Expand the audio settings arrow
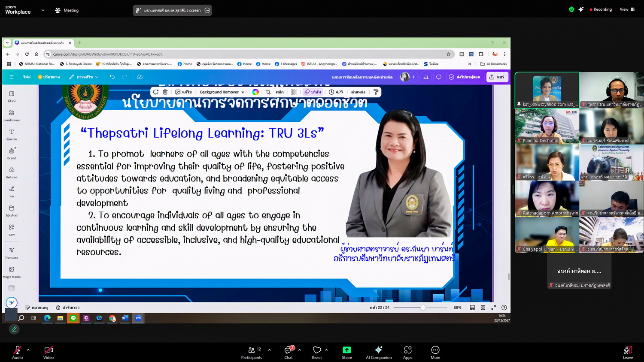Viewport: 644px width, 362px height. tap(28, 350)
